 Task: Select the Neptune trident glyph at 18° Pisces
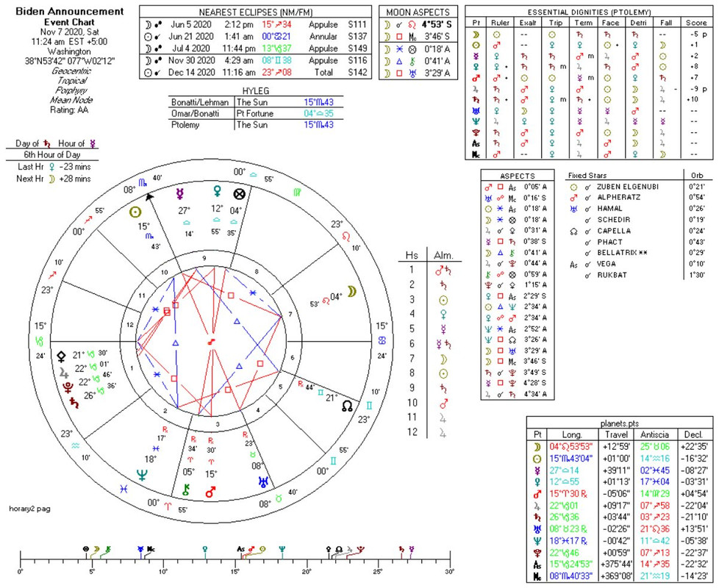[142, 475]
